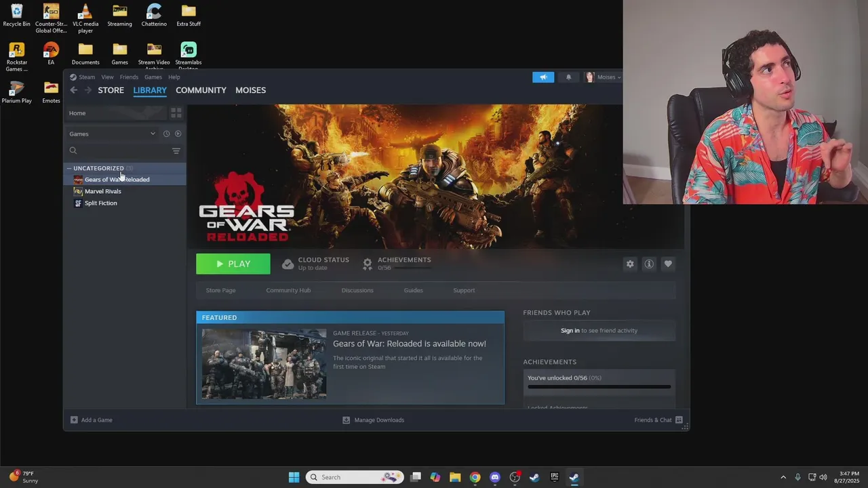
Task: Open game settings gear for Gears of War
Action: [630, 264]
